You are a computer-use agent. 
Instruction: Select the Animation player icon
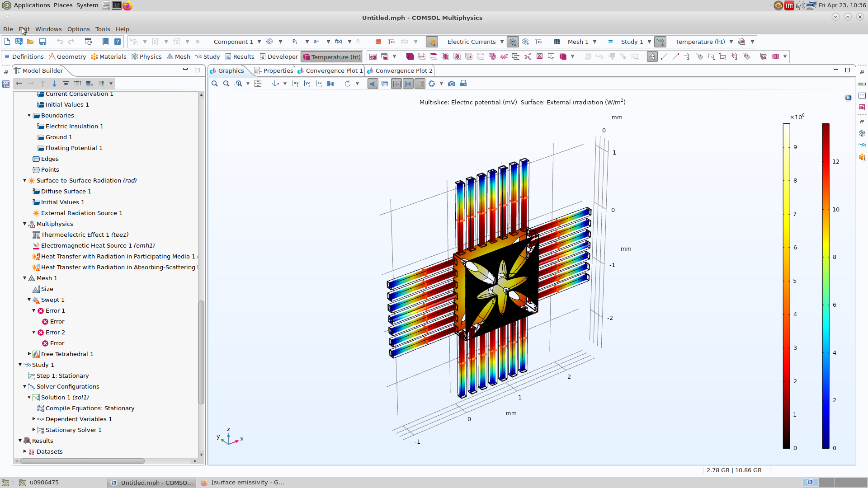(x=775, y=56)
